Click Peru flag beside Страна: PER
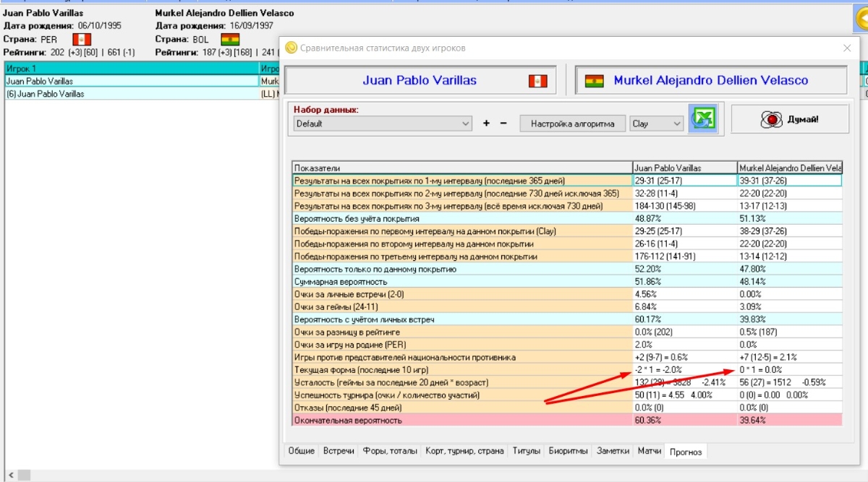The height and width of the screenshot is (482, 868). point(82,39)
